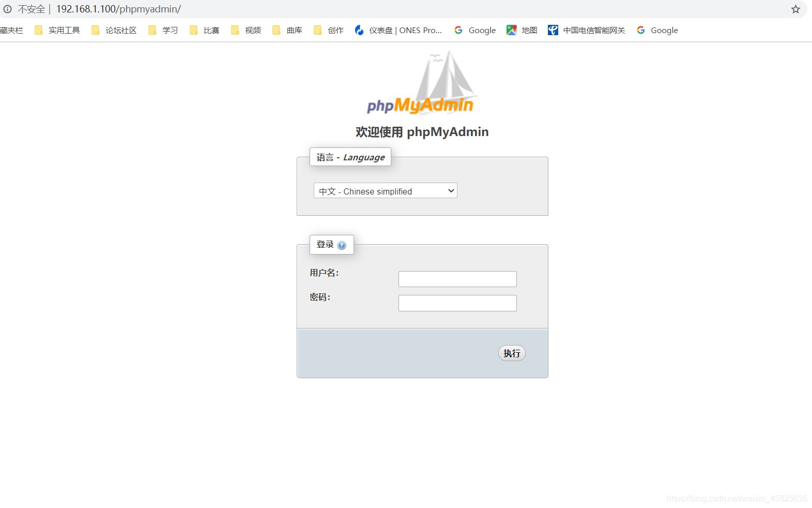Click the 执行 submit button
The width and height of the screenshot is (812, 508).
coord(512,353)
